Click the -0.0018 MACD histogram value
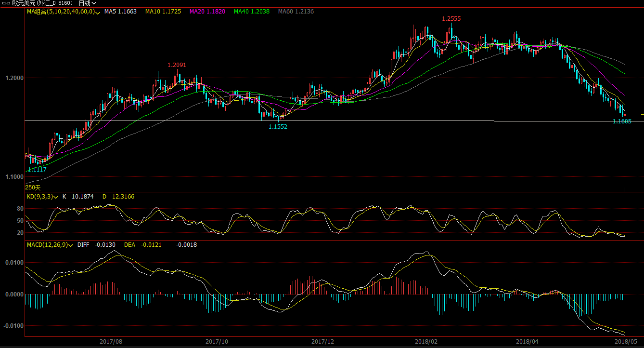644x348 pixels. [187, 245]
